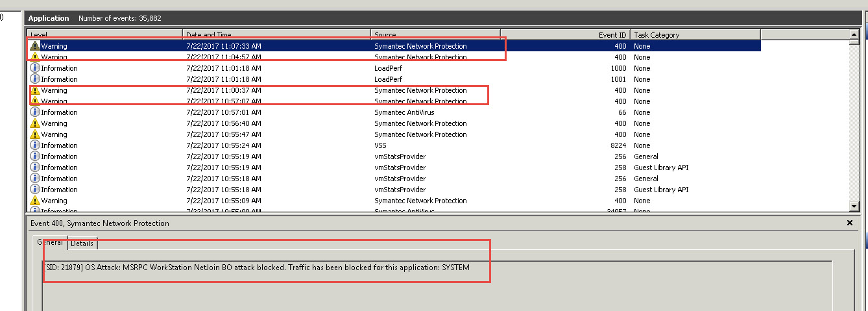Switch to the Details tab
Image resolution: width=868 pixels, height=311 pixels.
[x=82, y=243]
